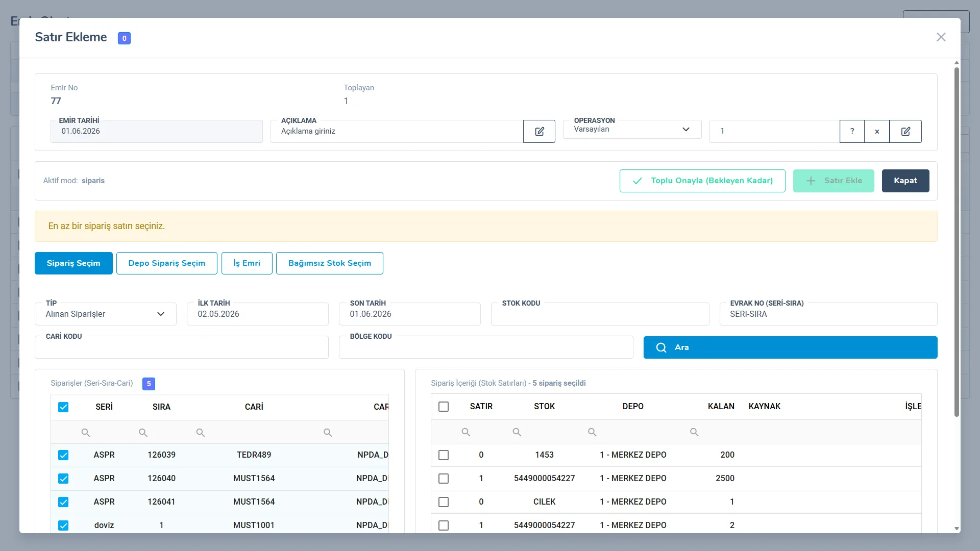Click the blue badge showing 0 beside title

(x=124, y=38)
